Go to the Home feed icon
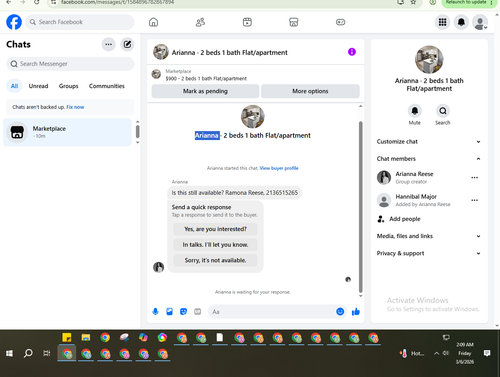 153,22
